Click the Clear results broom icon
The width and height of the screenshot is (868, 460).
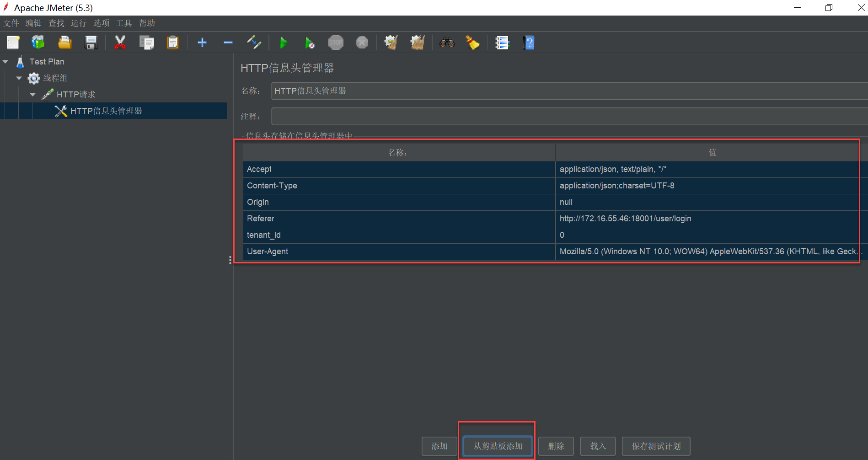point(391,43)
